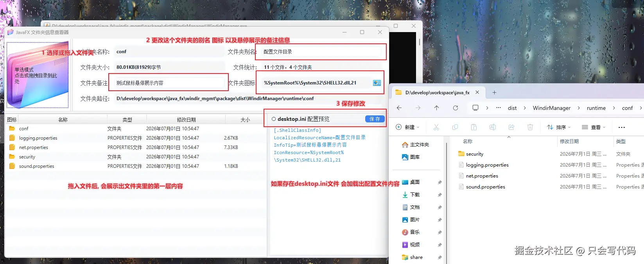644x264 pixels.
Task: Select the conf breadcrumb segment
Action: (627, 108)
